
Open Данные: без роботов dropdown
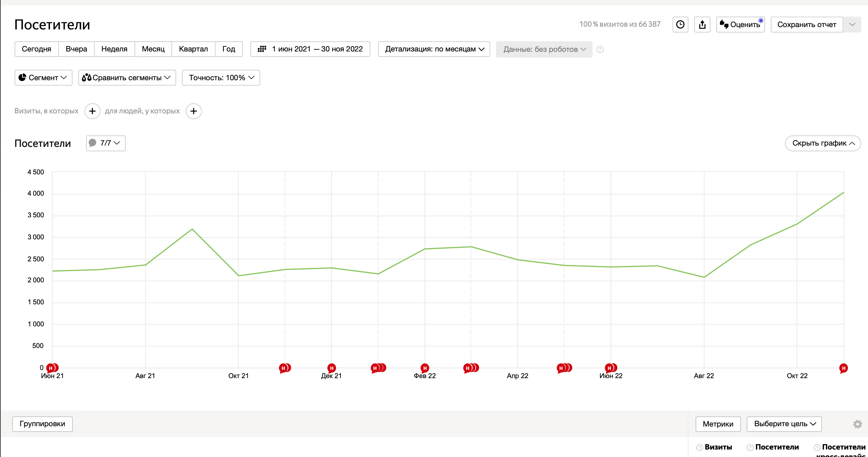coord(544,49)
